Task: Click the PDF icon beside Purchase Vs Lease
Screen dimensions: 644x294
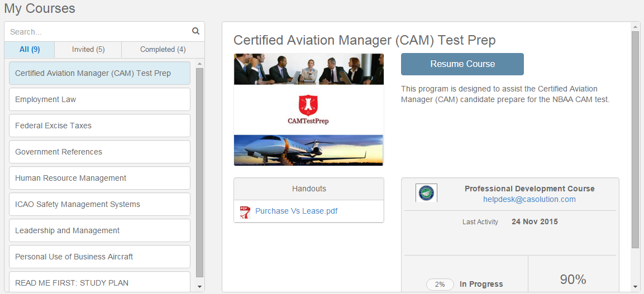Action: 245,212
